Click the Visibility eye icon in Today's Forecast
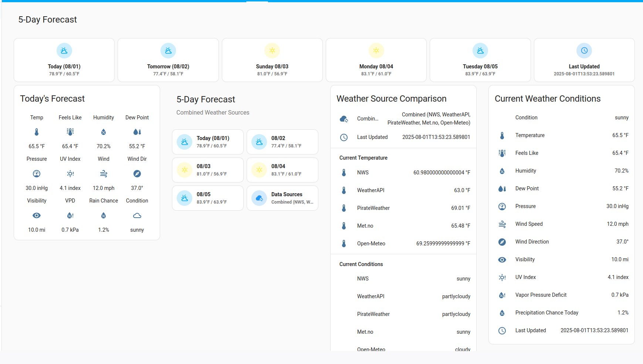The width and height of the screenshot is (643, 364). [x=37, y=215]
